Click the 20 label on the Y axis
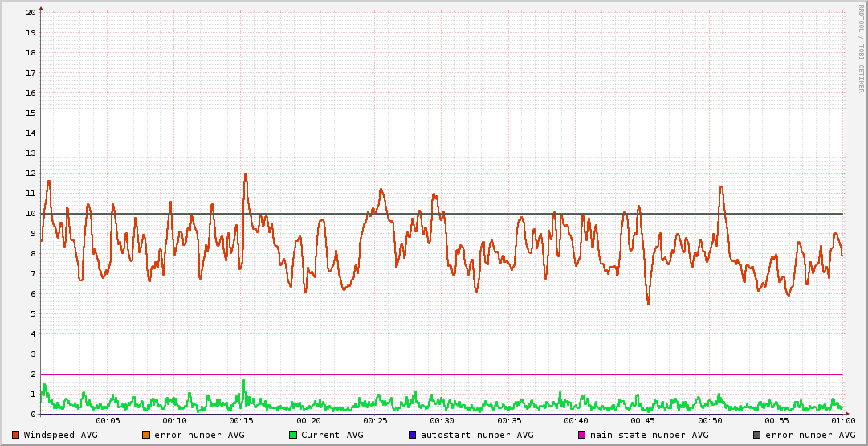 coord(31,13)
